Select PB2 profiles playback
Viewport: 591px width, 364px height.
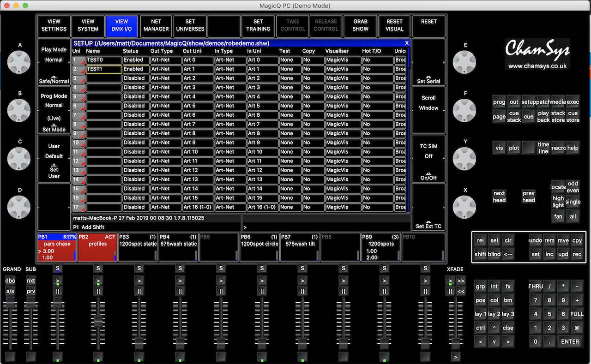tap(97, 247)
